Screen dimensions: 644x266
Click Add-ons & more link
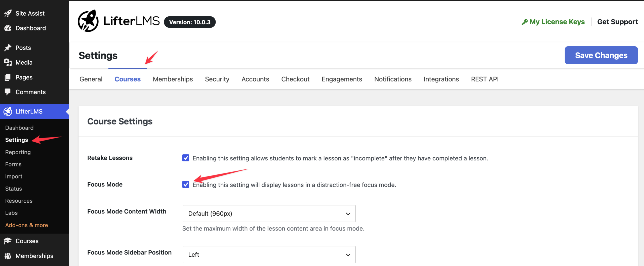27,225
